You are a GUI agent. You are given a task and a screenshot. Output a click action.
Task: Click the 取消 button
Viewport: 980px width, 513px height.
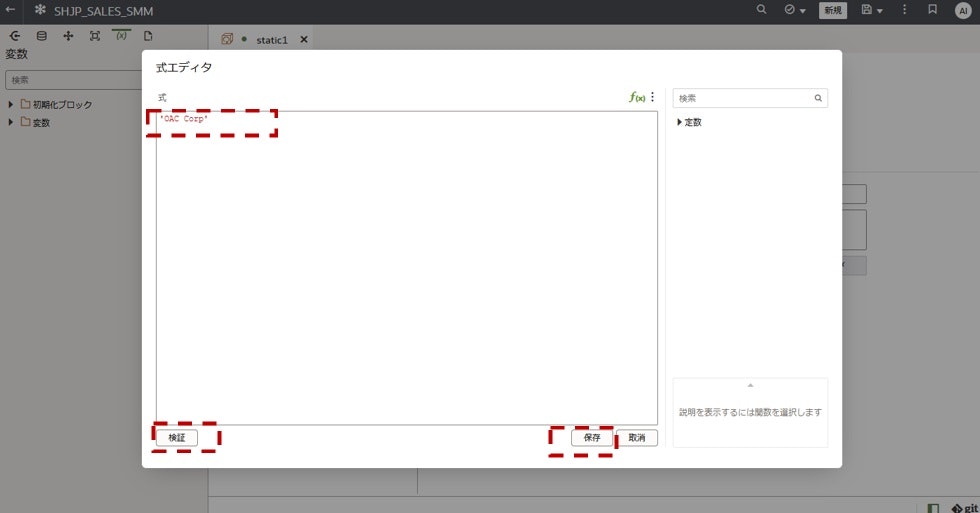coord(636,437)
